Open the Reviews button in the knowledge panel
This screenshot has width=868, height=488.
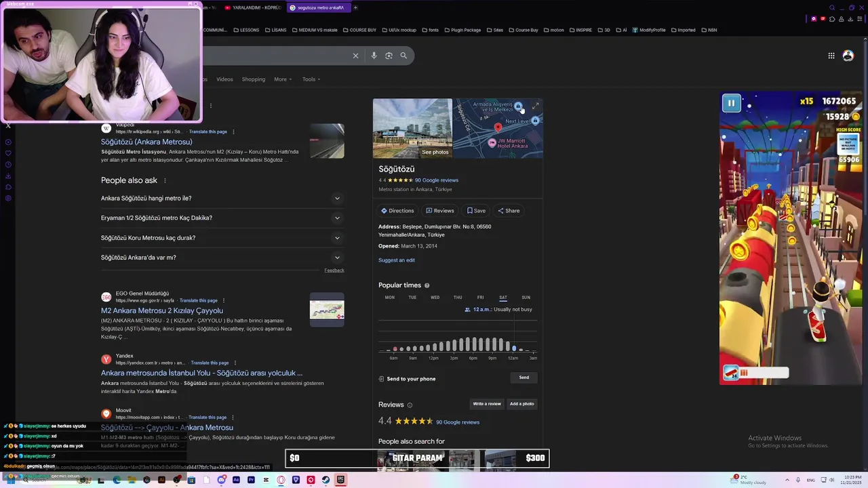(440, 211)
